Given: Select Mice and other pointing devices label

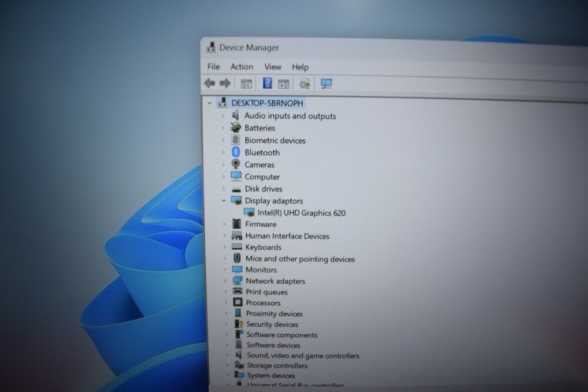Looking at the screenshot, I should (x=300, y=259).
